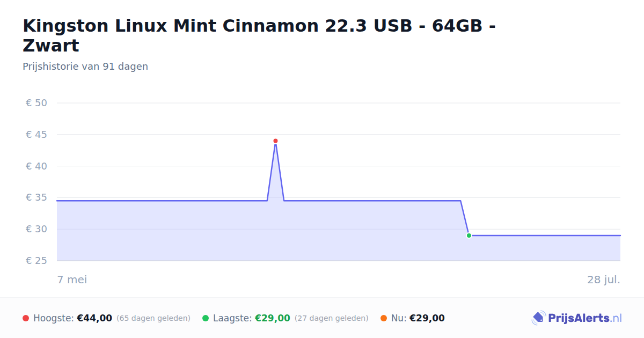The height and width of the screenshot is (338, 644).
Task: Click the € 30 y-axis label
Action: (36, 229)
